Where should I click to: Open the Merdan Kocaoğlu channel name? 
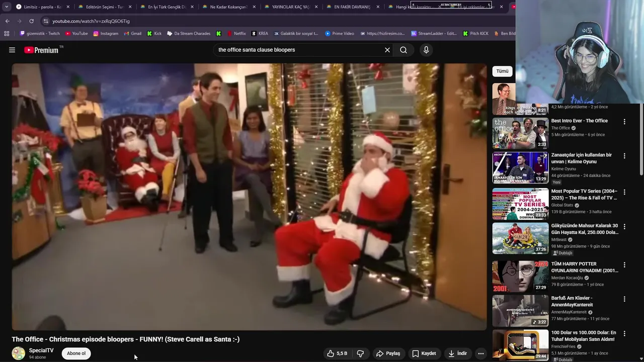[567, 278]
